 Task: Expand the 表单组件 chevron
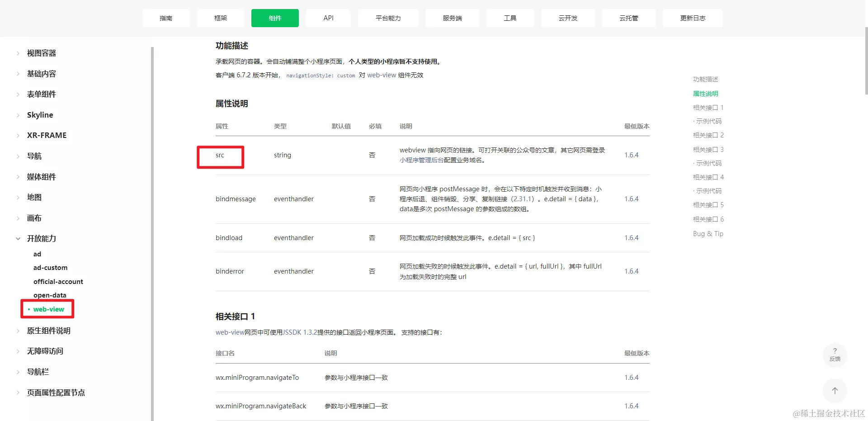coord(18,95)
